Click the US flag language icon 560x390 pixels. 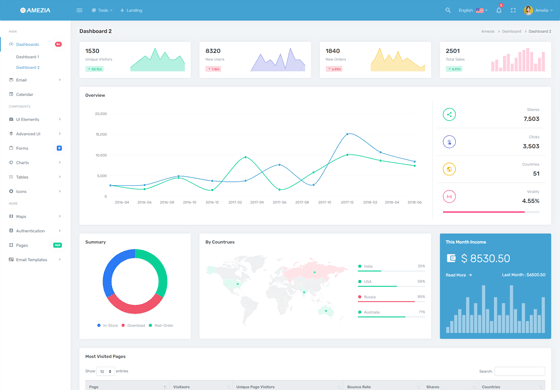click(480, 10)
